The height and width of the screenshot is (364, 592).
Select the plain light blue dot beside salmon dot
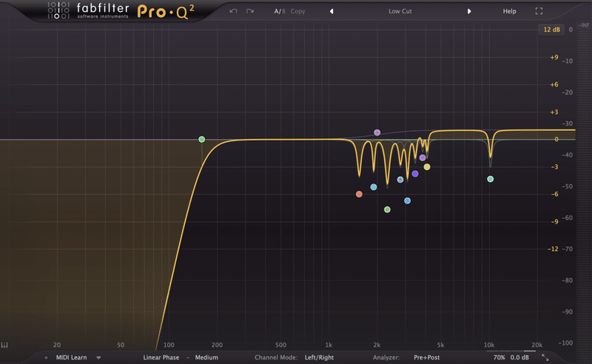tap(374, 187)
